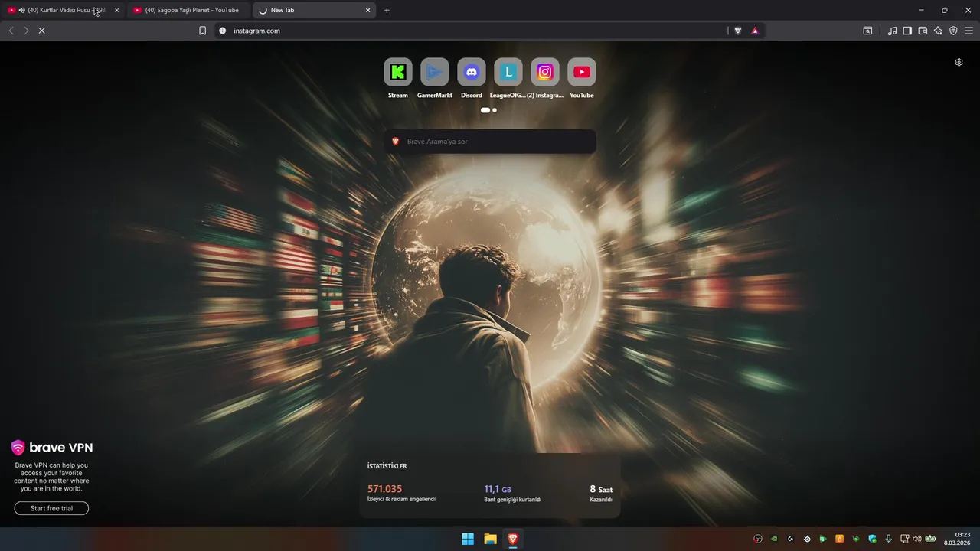Open network connection tray icon
980x551 pixels.
coord(904,539)
